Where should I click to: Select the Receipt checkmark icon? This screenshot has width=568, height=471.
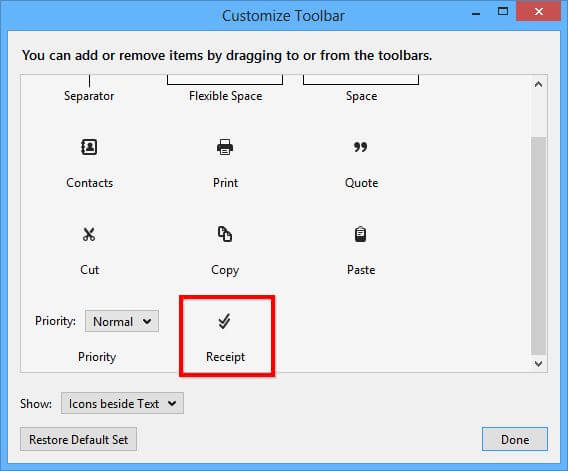(x=225, y=321)
